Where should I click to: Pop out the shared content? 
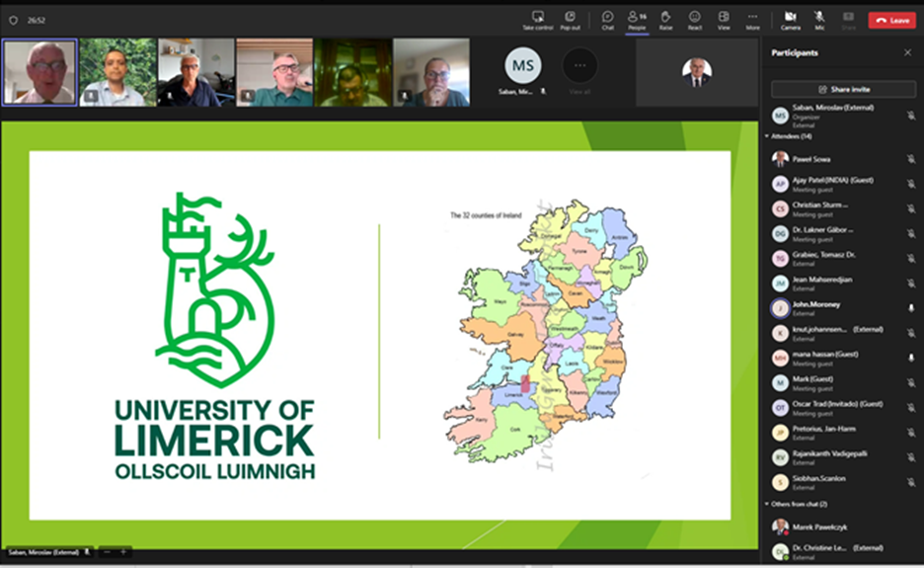click(x=570, y=20)
